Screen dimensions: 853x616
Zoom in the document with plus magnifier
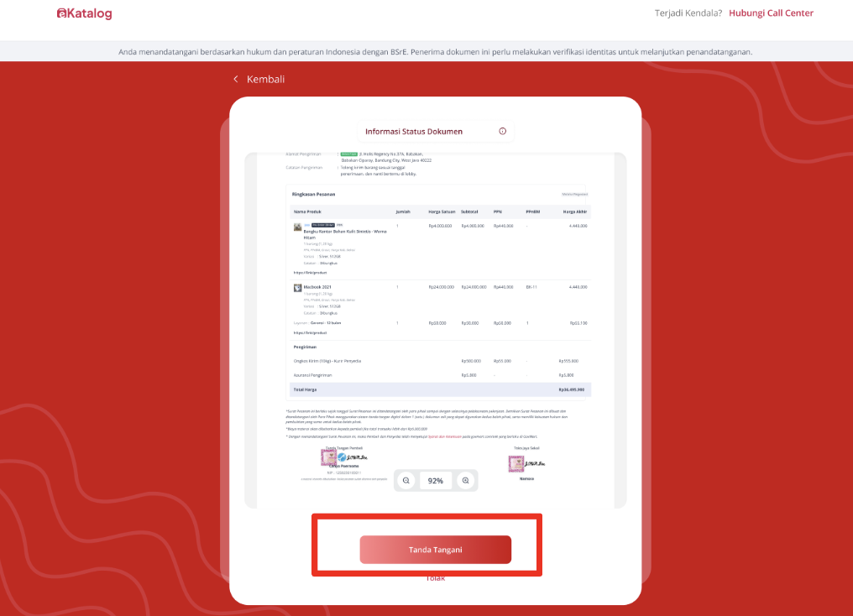(465, 481)
